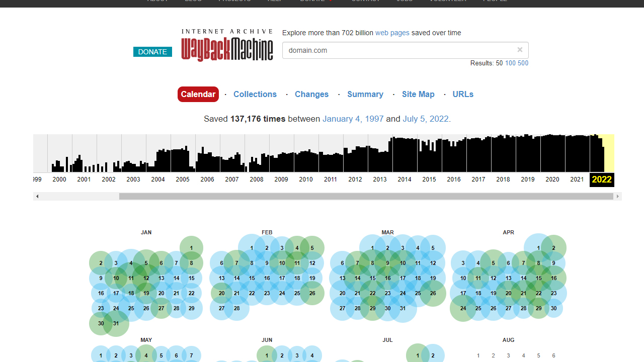
Task: Open May 4 snapshot bubble
Action: (146, 355)
